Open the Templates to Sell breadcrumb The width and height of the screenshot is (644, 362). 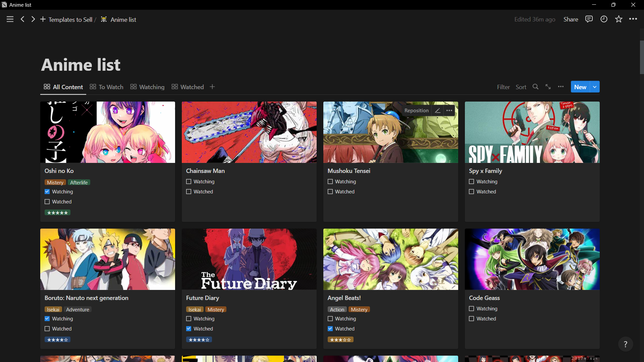[x=70, y=19]
